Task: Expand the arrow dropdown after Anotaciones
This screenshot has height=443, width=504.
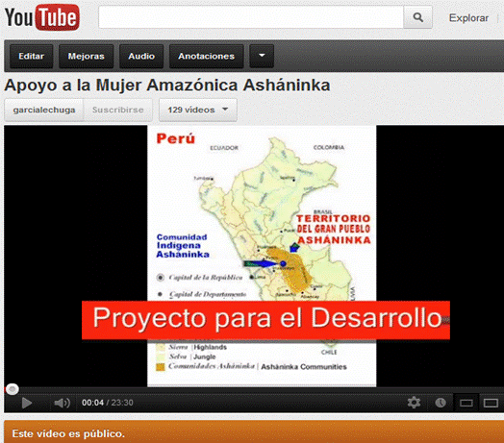Action: click(x=262, y=57)
